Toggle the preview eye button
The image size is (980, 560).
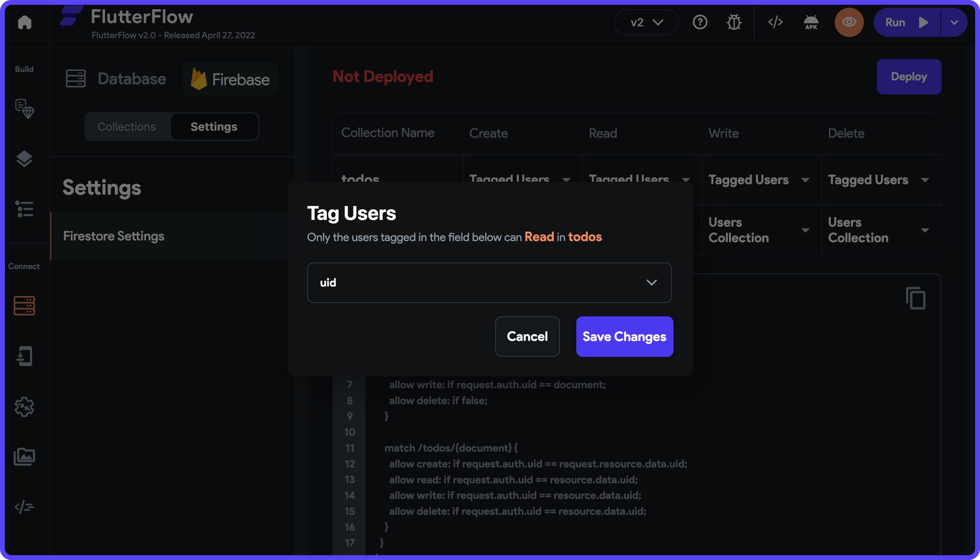pyautogui.click(x=849, y=22)
